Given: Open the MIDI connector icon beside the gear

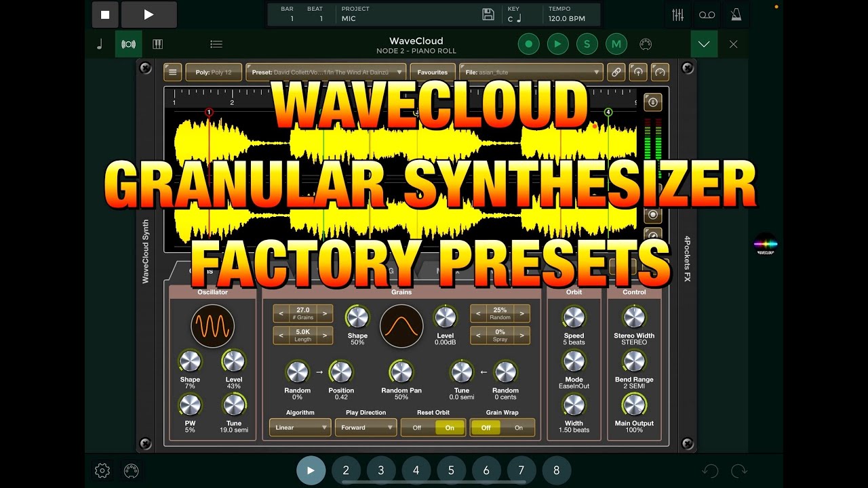Looking at the screenshot, I should pos(131,470).
